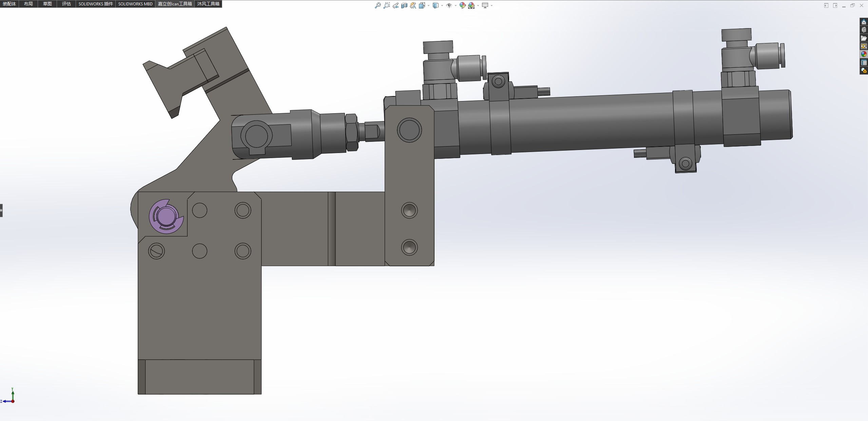Viewport: 868px width, 421px height.
Task: Select the Zoom to Area tool
Action: click(386, 5)
